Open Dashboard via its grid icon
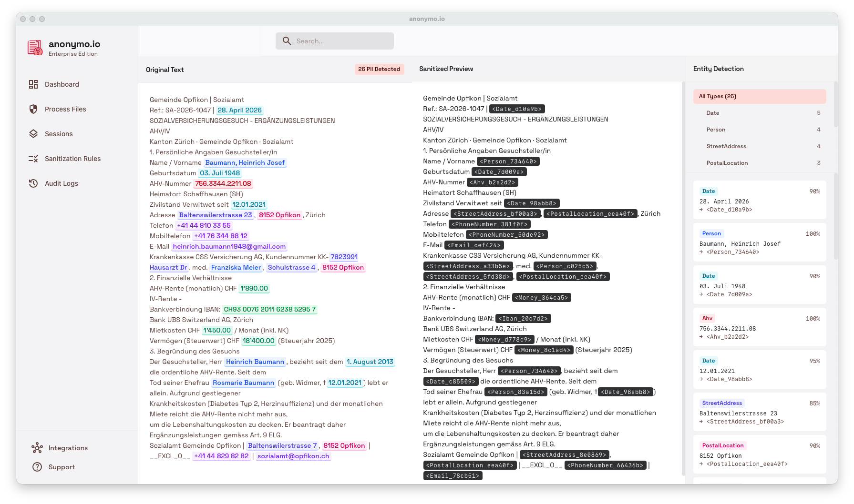Screen dimensions: 854x504 (x=33, y=84)
